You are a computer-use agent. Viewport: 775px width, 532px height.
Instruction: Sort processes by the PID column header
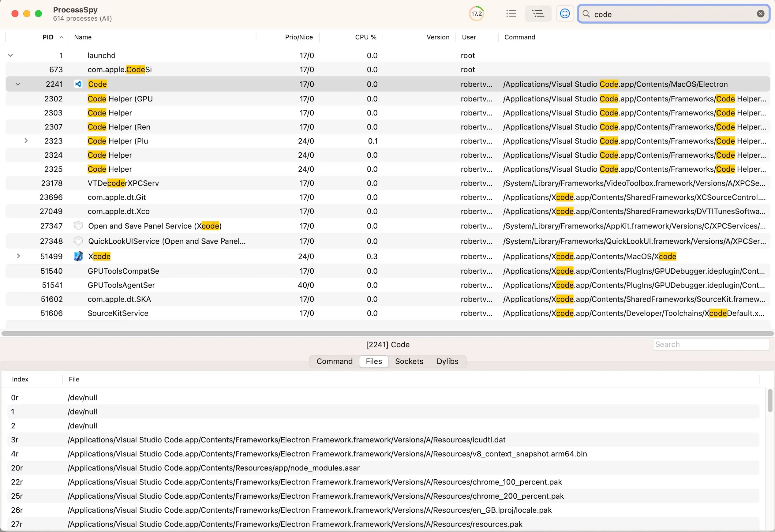tap(48, 37)
